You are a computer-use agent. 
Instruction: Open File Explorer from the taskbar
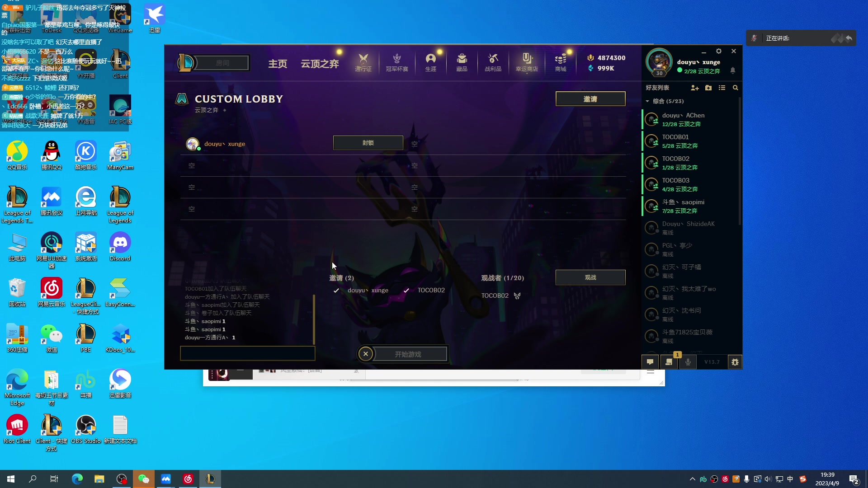[x=99, y=479]
